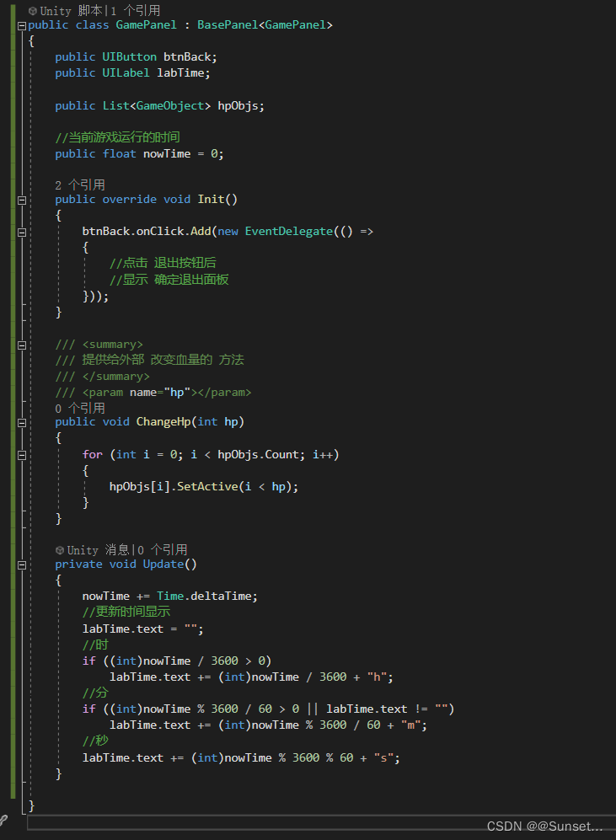Click the ChangeHp method name
Viewport: 616px width, 840px height.
click(163, 422)
